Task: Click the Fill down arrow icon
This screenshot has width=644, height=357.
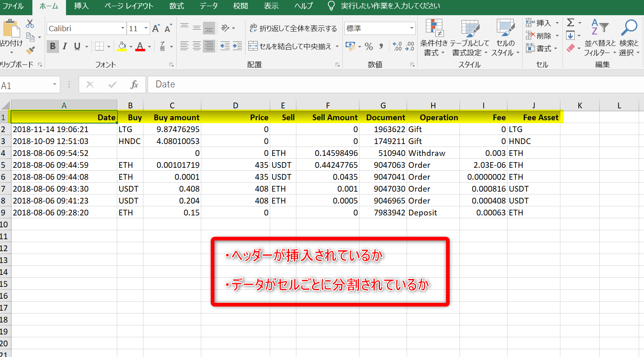Action: 570,36
